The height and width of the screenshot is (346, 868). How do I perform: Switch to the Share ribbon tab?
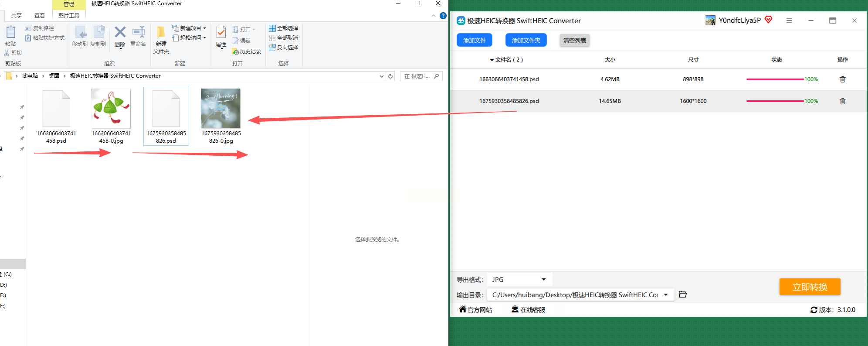click(17, 15)
